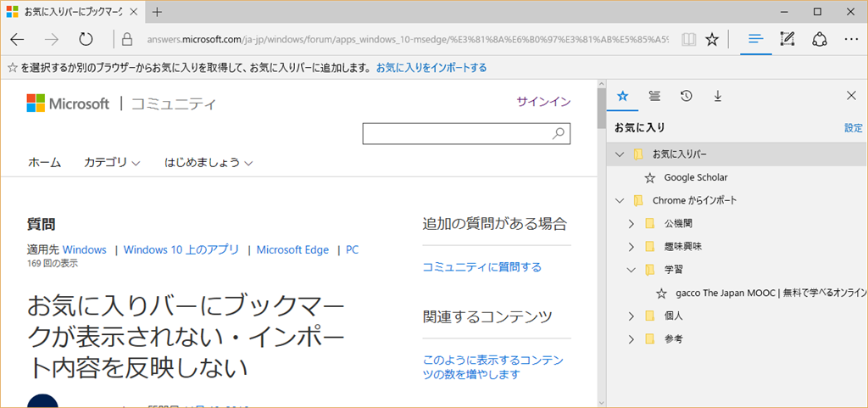Click the forward navigation arrow
868x408 pixels.
52,39
